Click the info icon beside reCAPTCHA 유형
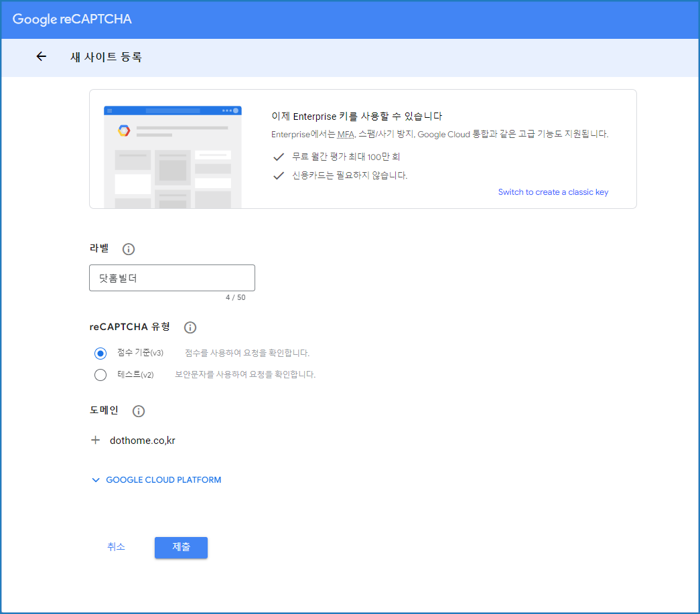 (190, 327)
